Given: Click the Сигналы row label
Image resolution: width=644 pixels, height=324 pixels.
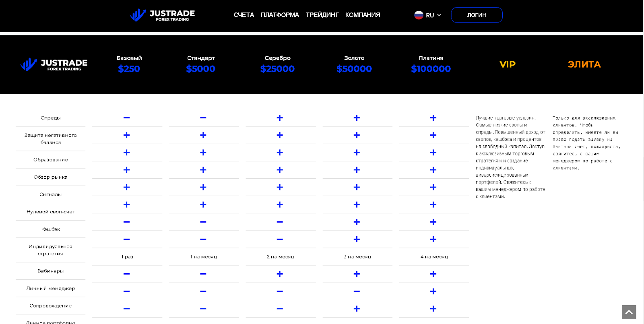Looking at the screenshot, I should (x=51, y=194).
